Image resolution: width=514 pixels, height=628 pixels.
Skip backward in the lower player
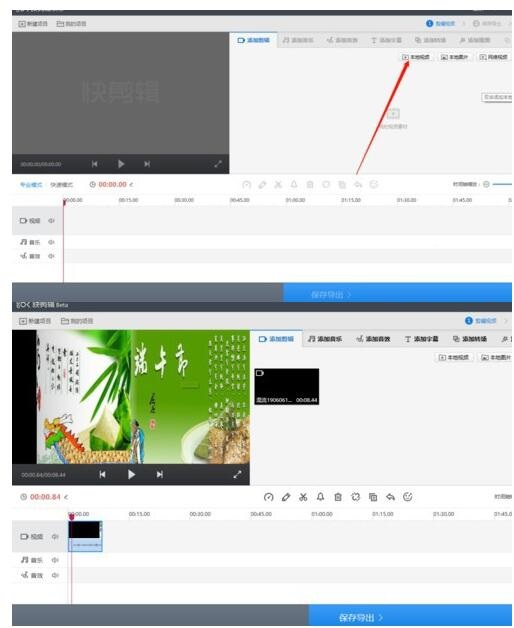pos(103,475)
